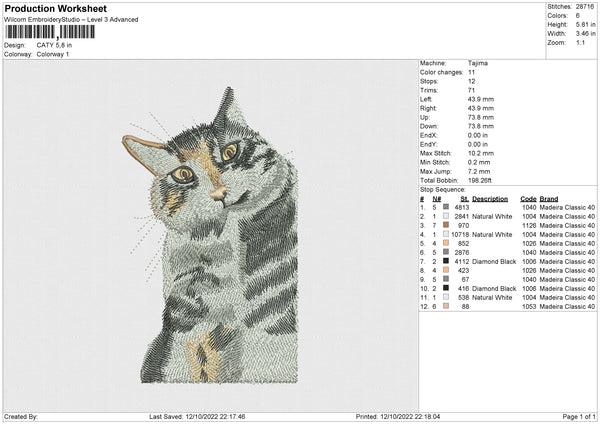Image resolution: width=600 pixels, height=424 pixels.
Task: Click the embroidered cat design preview
Action: (x=210, y=235)
